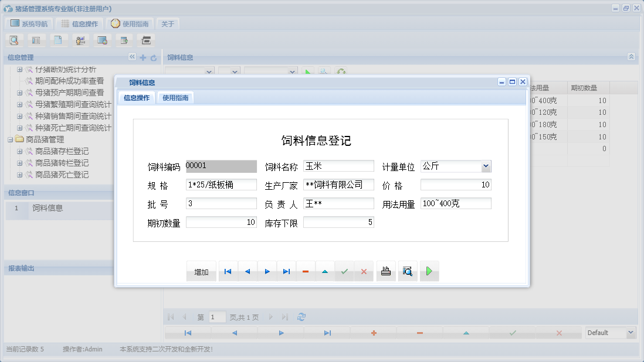Click the 关于 tab in the main menu
This screenshot has height=362, width=644.
click(168, 24)
